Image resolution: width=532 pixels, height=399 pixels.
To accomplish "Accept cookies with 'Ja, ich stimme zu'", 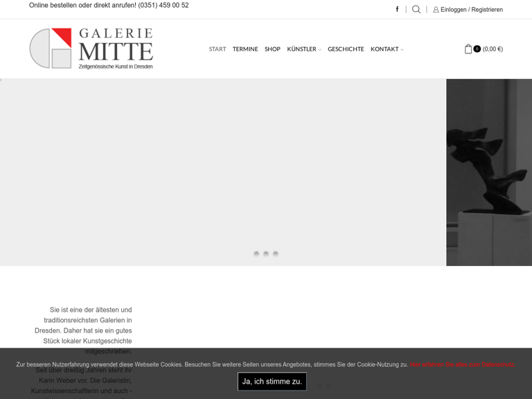I will [x=272, y=382].
